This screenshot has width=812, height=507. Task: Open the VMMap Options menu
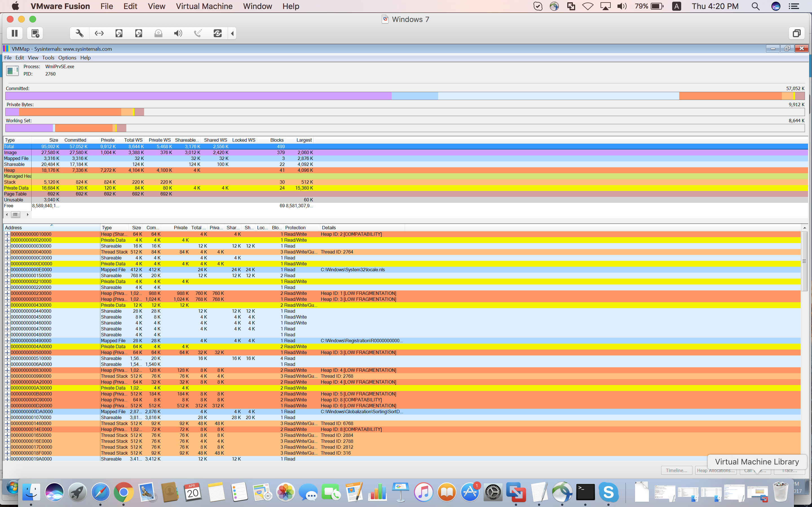[67, 58]
